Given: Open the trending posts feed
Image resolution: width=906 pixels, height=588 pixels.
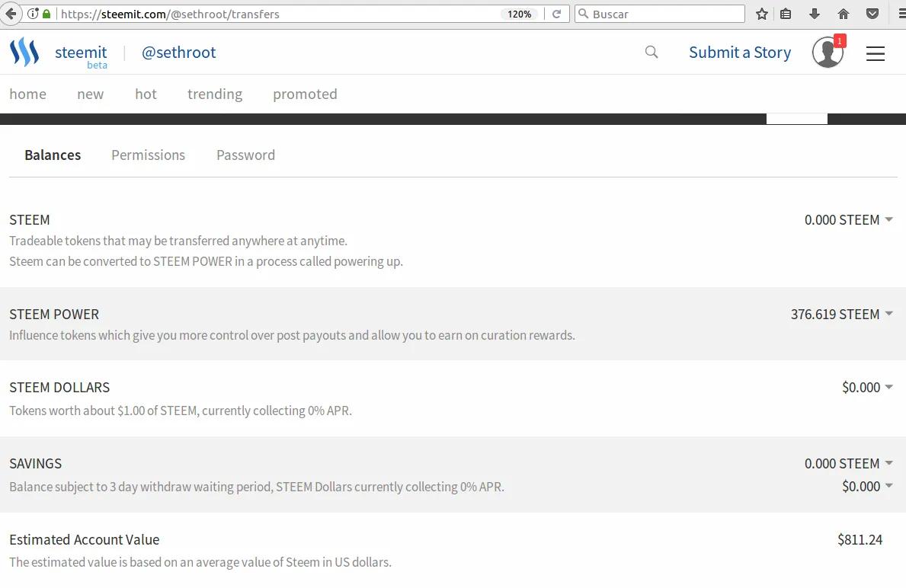Looking at the screenshot, I should [215, 94].
